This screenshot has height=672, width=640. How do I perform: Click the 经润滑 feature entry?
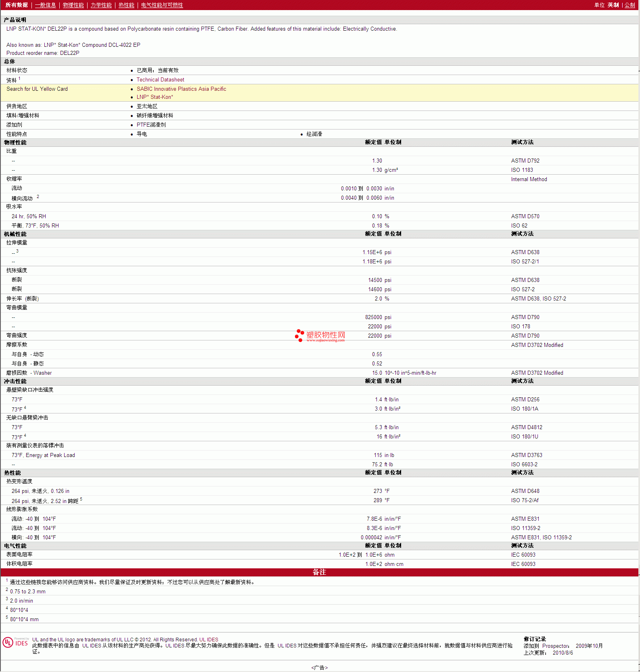[314, 134]
